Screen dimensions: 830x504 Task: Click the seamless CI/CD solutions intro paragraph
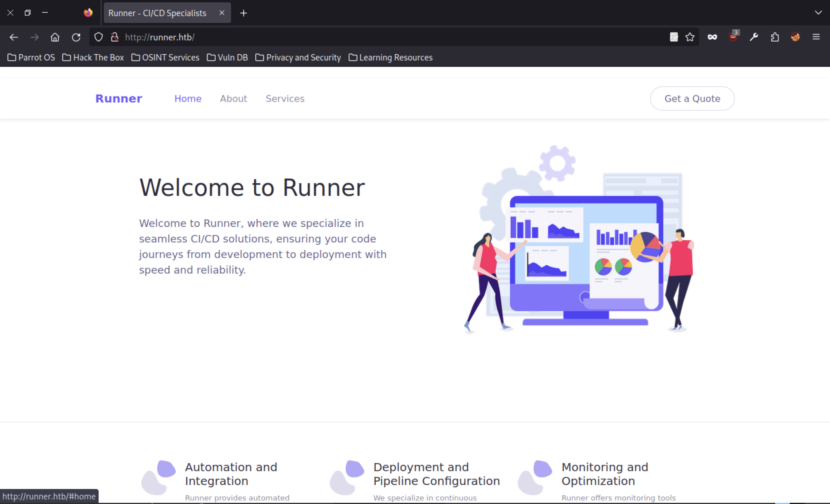[x=263, y=246]
